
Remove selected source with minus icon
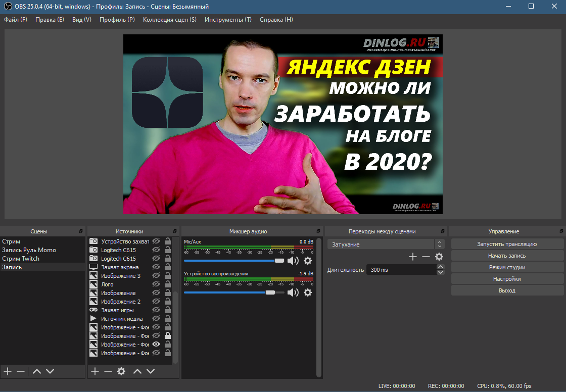click(108, 371)
